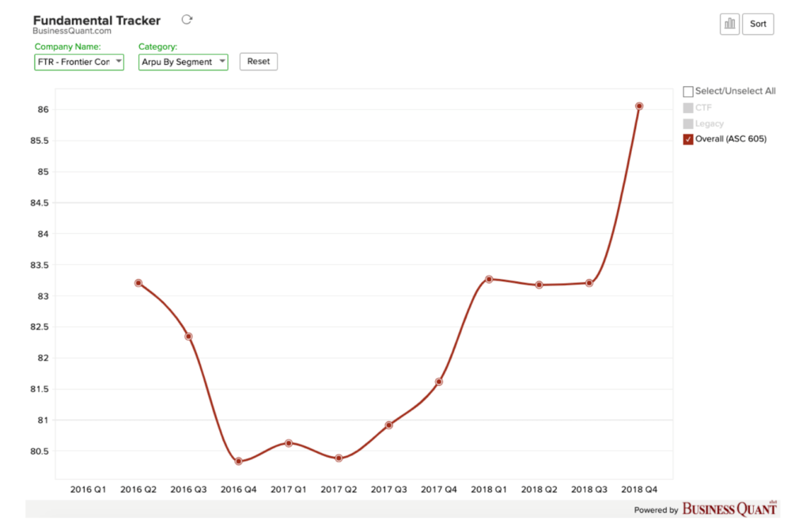Click the 2018 Q1 data point
This screenshot has height=532, width=810.
click(489, 279)
